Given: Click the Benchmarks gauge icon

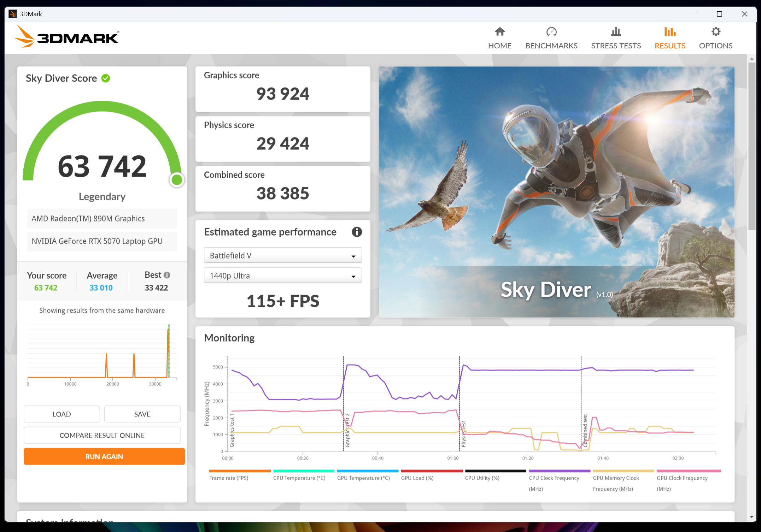Looking at the screenshot, I should tap(551, 31).
